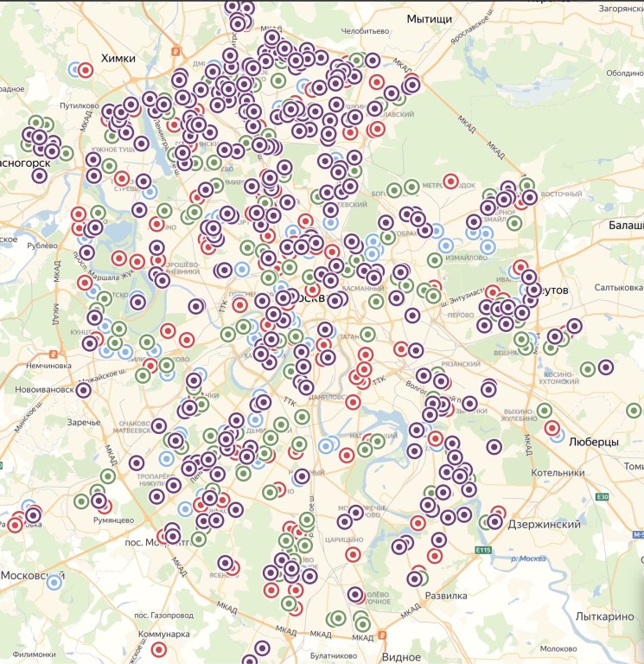The width and height of the screenshot is (644, 664).
Task: Select the red marker left of Люберцы
Action: click(x=552, y=428)
